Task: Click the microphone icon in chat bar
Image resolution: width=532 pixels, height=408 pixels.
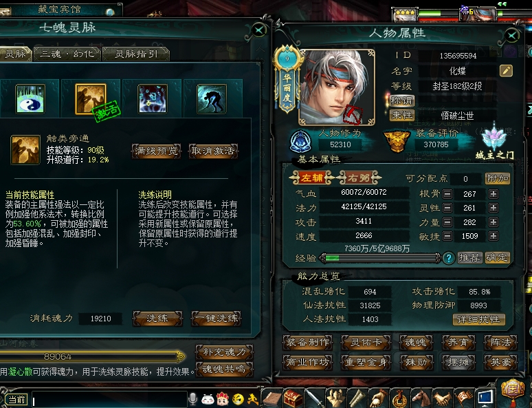Action: (192, 399)
